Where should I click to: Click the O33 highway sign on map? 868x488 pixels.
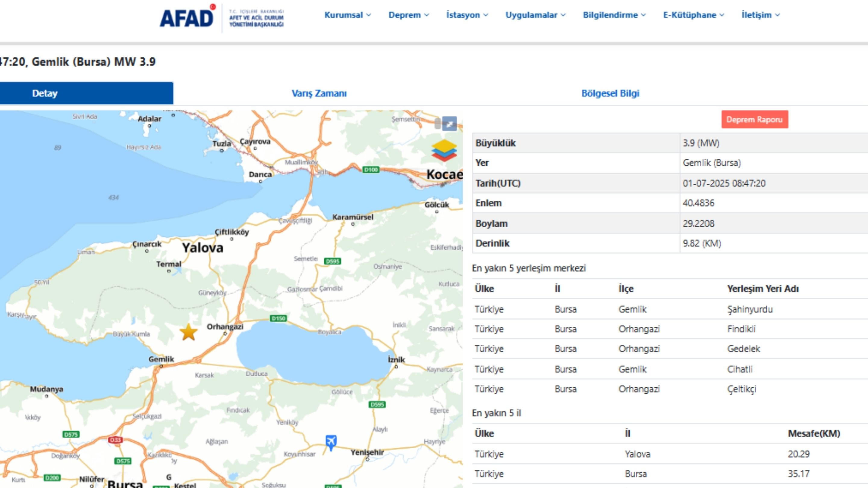115,440
